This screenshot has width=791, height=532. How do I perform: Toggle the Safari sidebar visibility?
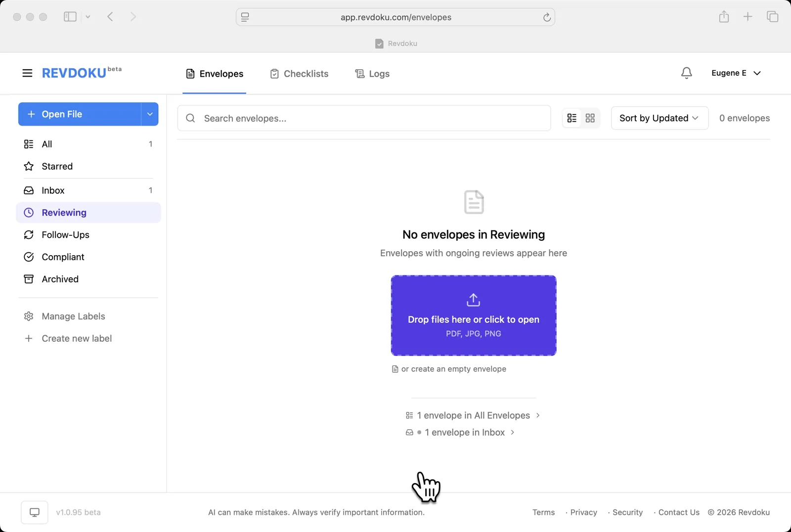(x=70, y=16)
